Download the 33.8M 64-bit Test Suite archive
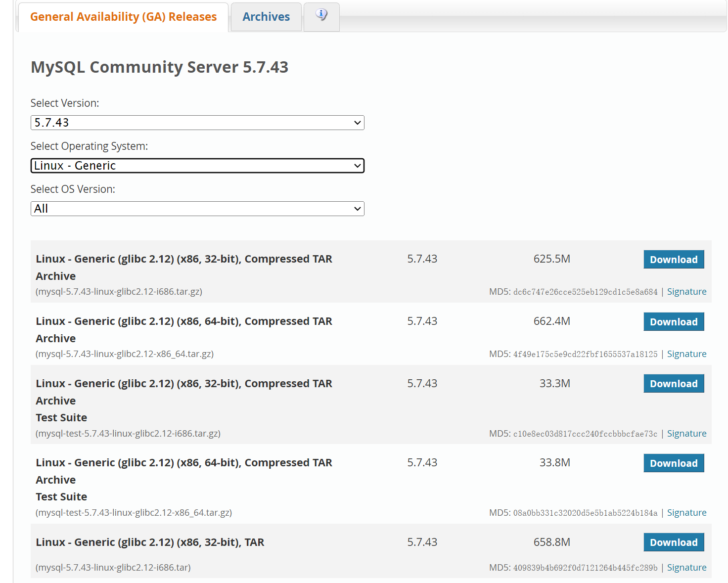Viewport: 728px width, 583px height. (x=674, y=463)
